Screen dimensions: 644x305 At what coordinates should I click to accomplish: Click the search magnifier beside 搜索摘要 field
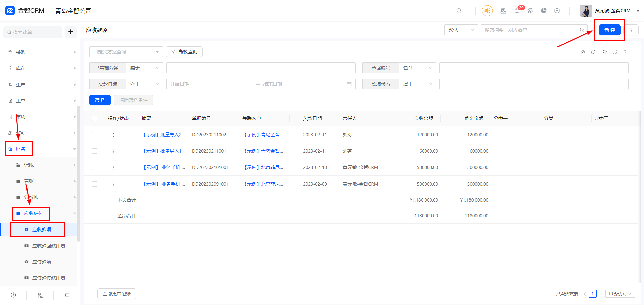click(x=582, y=30)
